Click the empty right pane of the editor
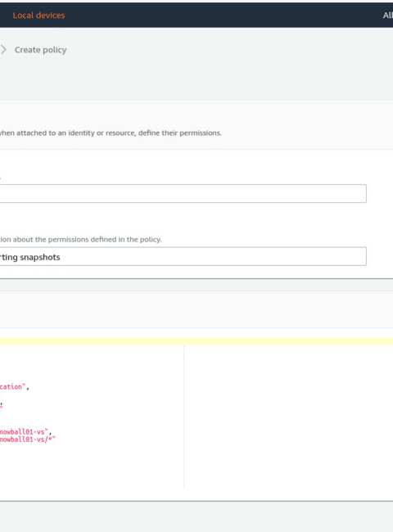393x532 pixels. pos(289,417)
